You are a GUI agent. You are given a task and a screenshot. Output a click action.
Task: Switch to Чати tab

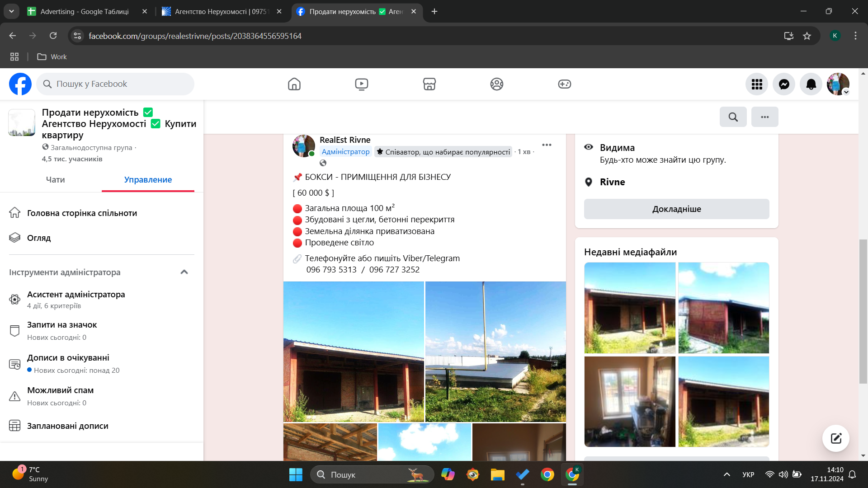55,180
